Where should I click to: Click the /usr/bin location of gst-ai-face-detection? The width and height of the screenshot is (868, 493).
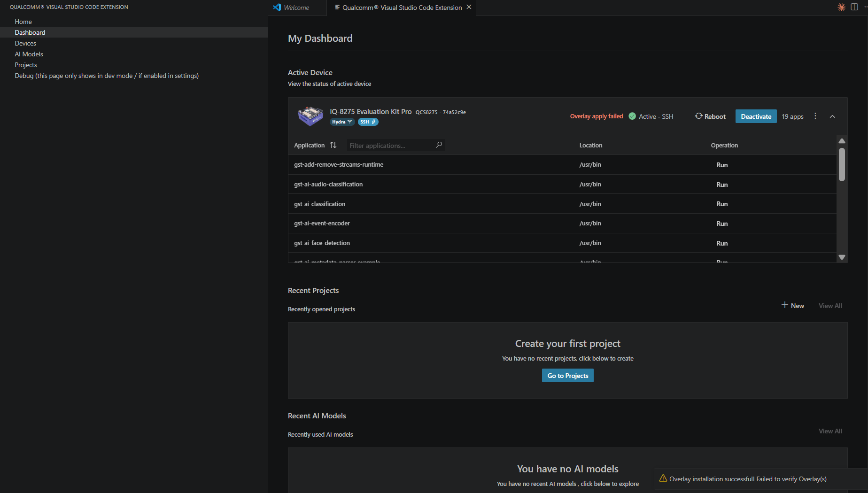(x=590, y=243)
